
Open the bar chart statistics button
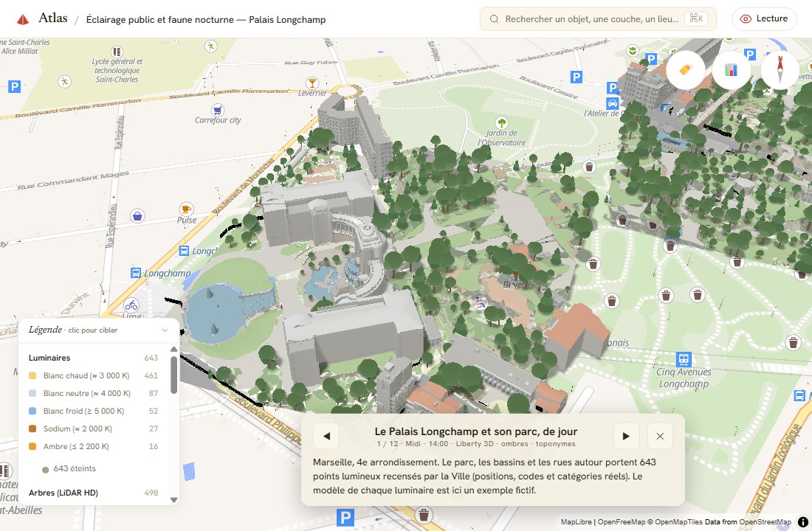click(x=732, y=70)
